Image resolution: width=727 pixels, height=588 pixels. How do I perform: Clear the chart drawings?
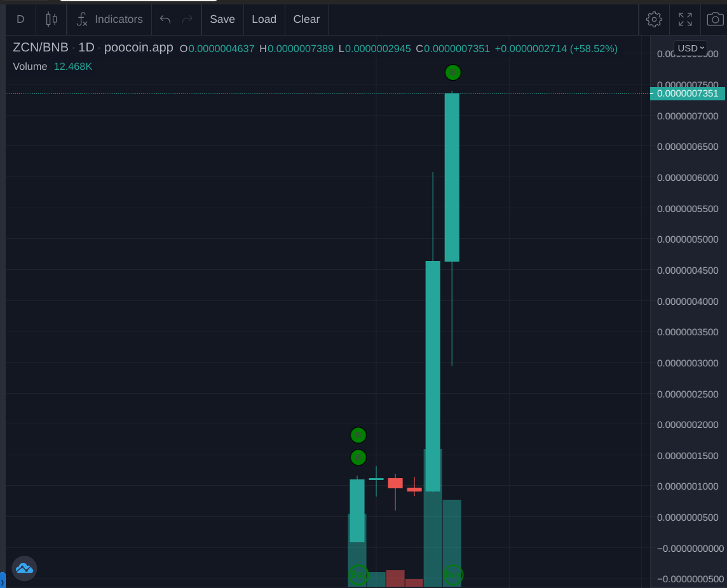(306, 19)
